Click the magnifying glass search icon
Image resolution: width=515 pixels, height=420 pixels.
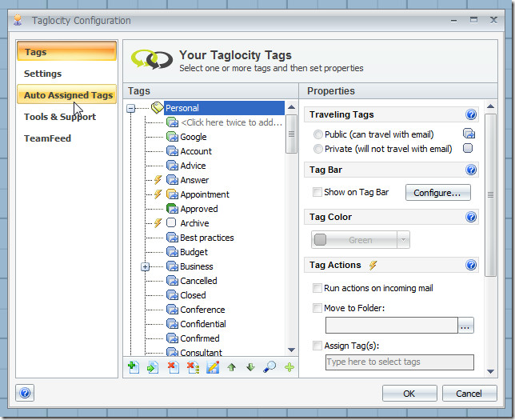(269, 367)
